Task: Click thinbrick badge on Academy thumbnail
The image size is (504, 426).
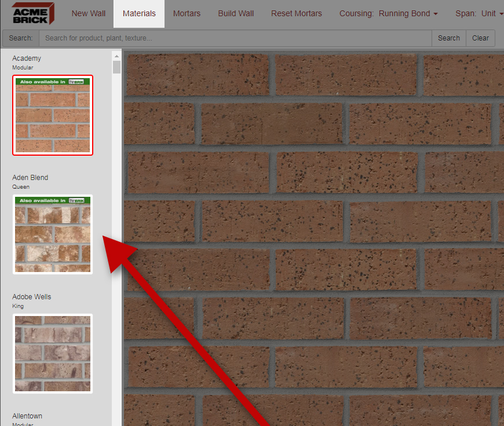Action: coord(76,82)
